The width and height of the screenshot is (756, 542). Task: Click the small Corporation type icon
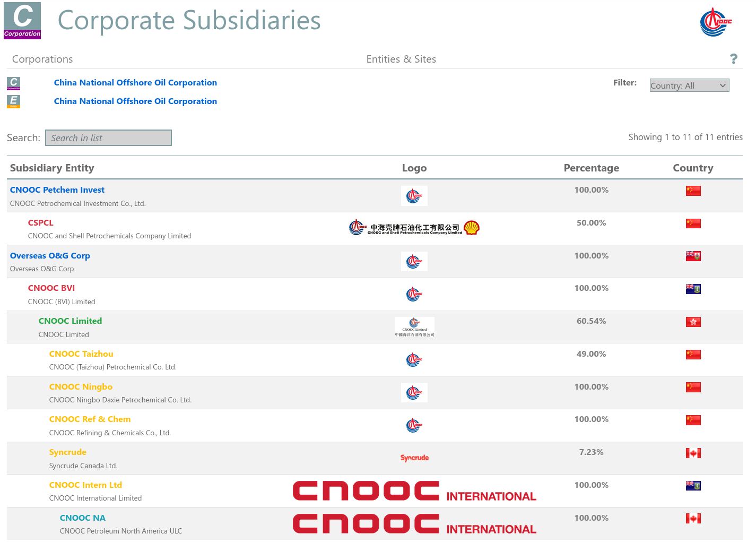[14, 83]
